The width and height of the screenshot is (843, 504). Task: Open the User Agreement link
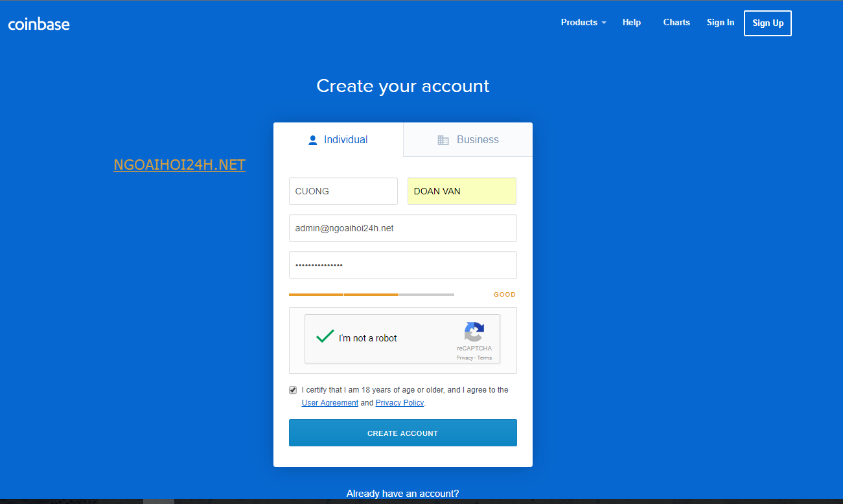pos(330,403)
